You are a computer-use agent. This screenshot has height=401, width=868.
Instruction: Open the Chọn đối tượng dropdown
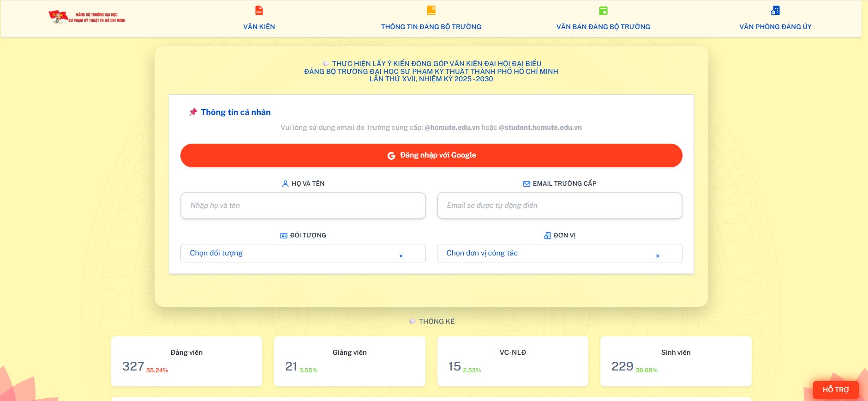303,253
